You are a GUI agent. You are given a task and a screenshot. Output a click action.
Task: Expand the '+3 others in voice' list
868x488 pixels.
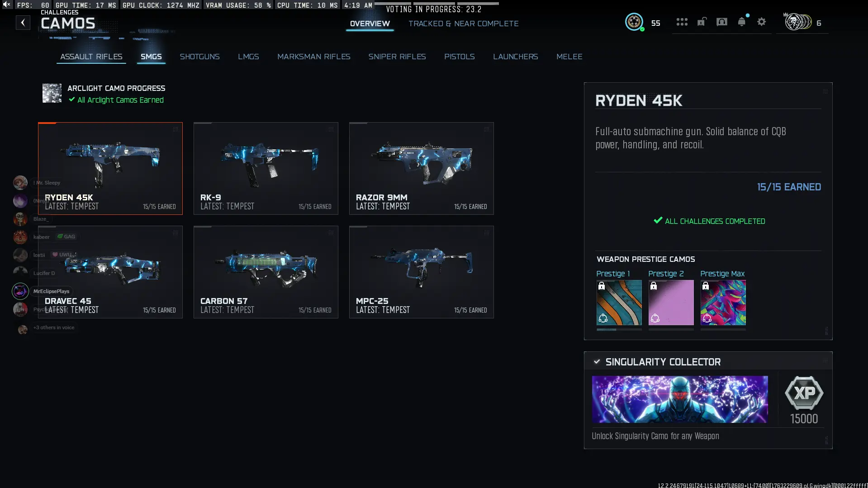[53, 327]
